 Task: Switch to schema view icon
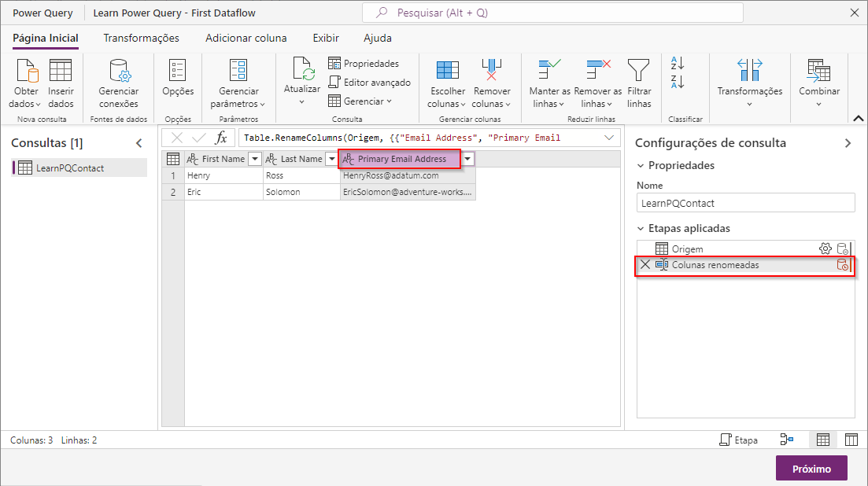tap(851, 440)
